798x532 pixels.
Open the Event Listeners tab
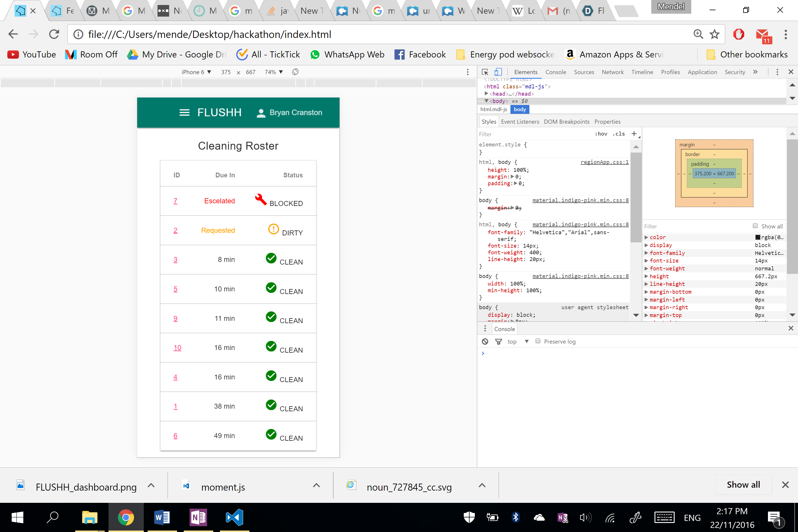coord(520,121)
